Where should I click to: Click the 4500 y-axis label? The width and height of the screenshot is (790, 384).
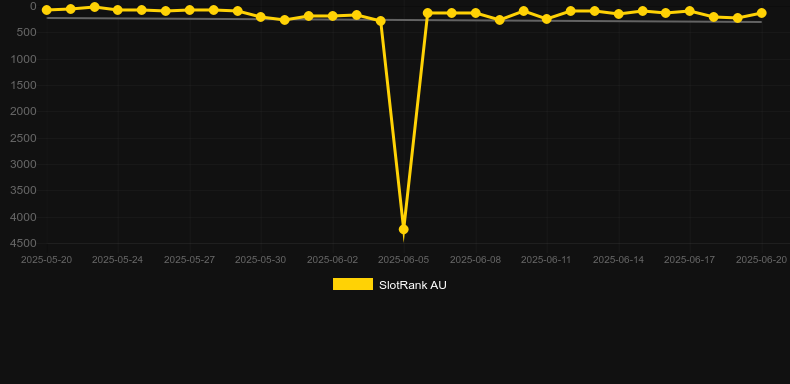(x=24, y=243)
